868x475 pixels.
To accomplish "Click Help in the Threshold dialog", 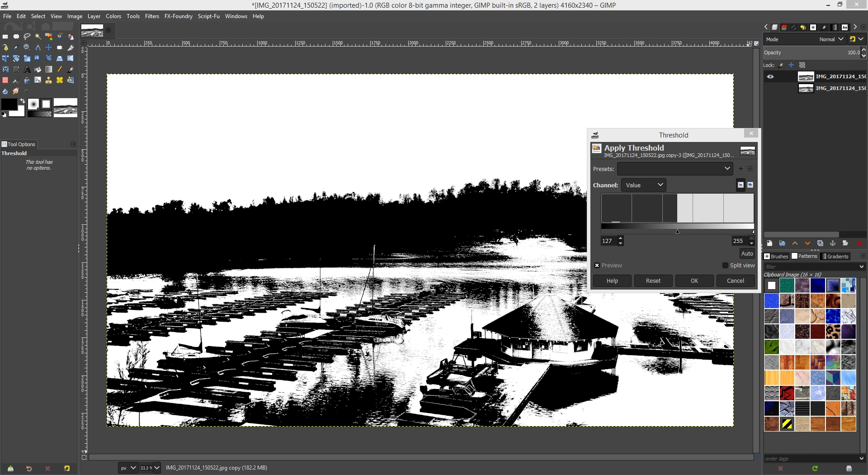I will coord(612,281).
